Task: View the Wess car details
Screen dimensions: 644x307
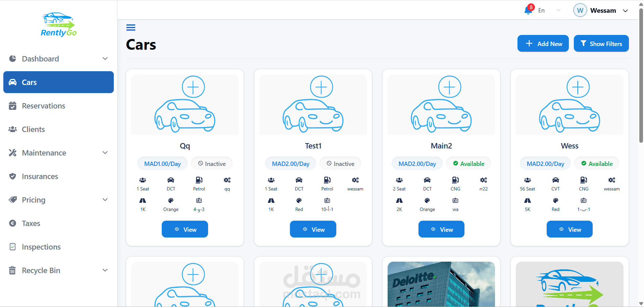Action: coord(569,229)
